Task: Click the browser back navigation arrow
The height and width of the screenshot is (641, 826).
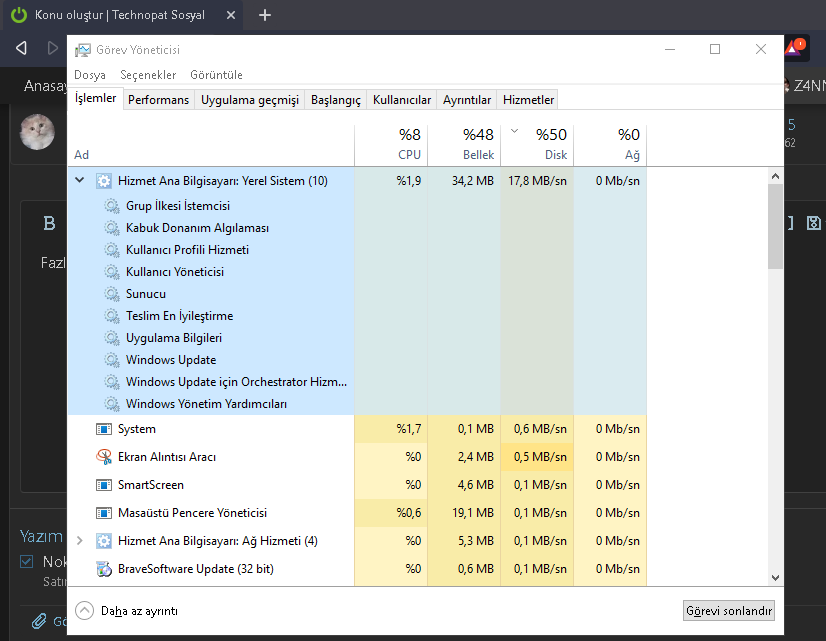Action: (22, 48)
